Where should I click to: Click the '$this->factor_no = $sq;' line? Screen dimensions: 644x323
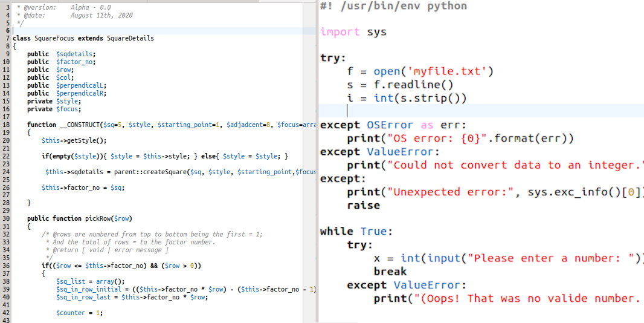(83, 188)
